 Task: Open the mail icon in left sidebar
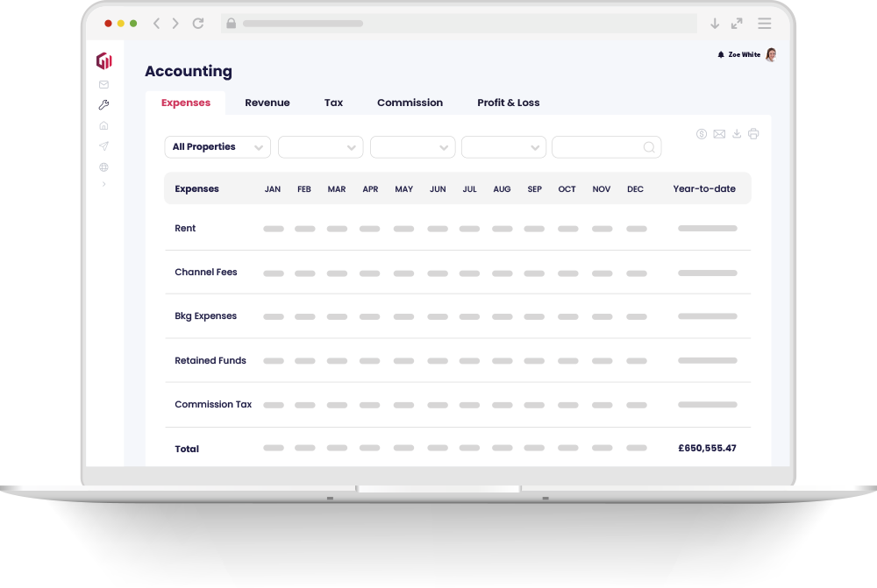[x=103, y=85]
